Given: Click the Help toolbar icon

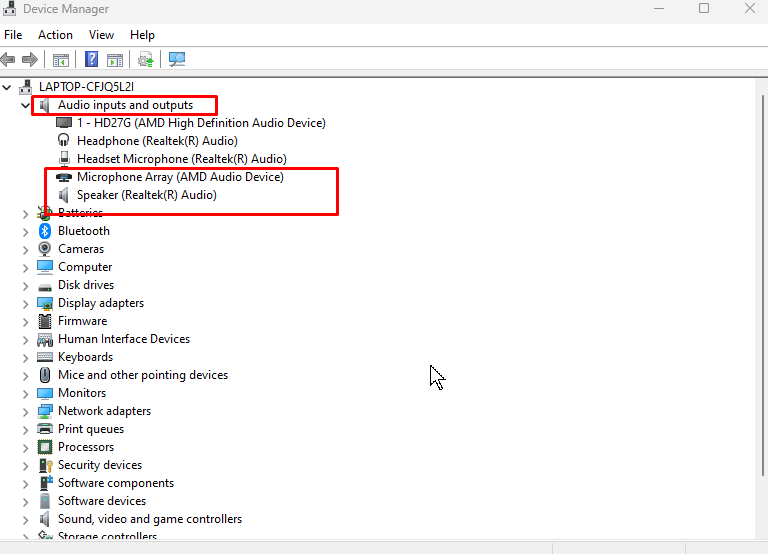Looking at the screenshot, I should click(x=91, y=60).
